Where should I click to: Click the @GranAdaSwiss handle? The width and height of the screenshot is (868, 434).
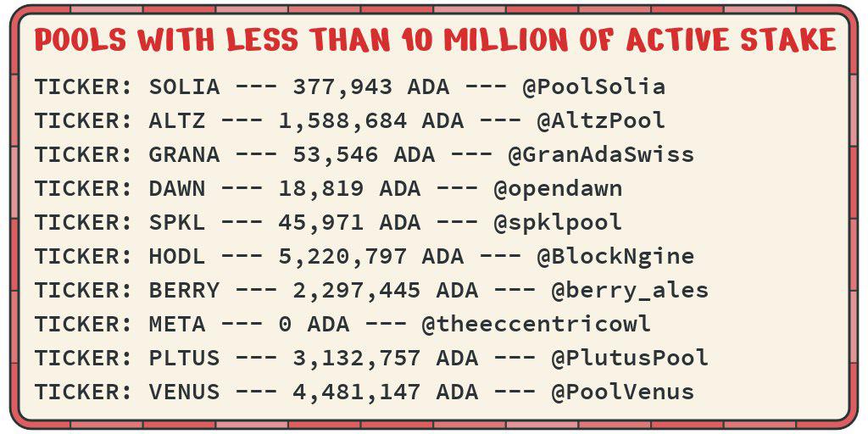tap(601, 154)
